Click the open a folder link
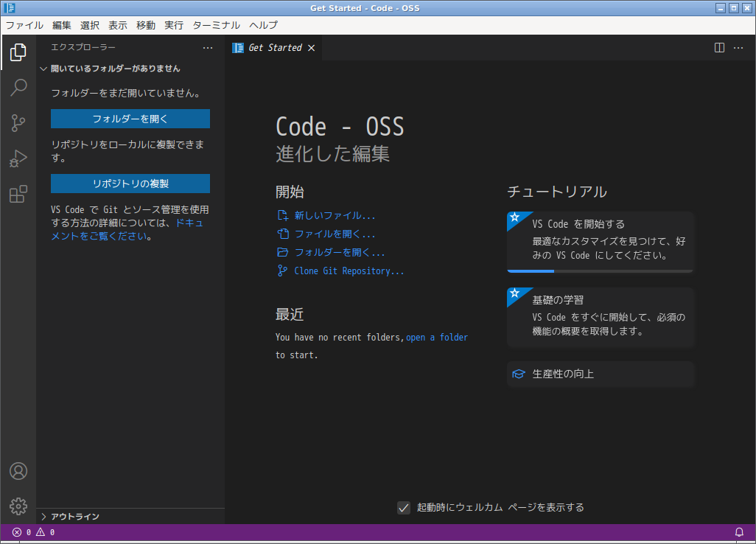This screenshot has width=756, height=544. pos(437,338)
